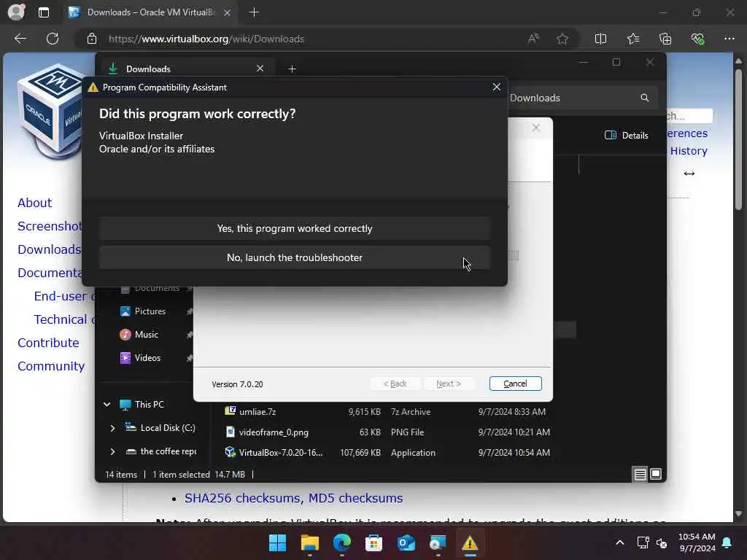
Task: Show hidden system tray icons
Action: click(620, 542)
